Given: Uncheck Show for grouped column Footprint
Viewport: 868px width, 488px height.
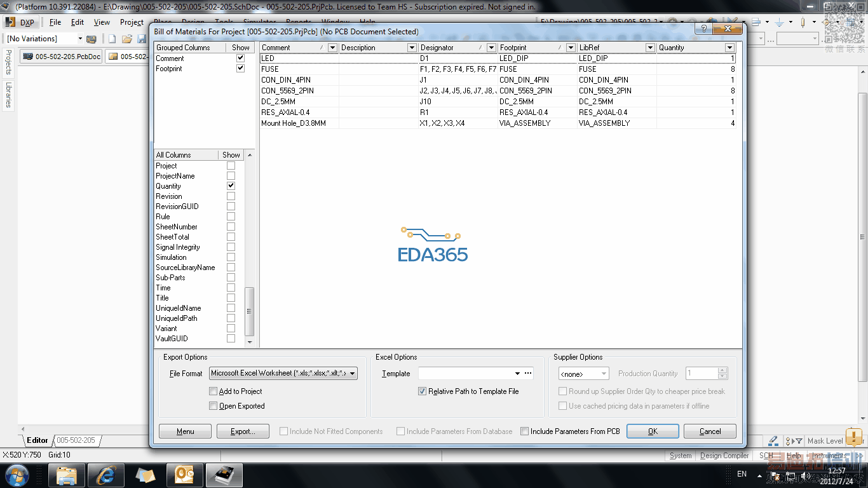Looking at the screenshot, I should coord(240,68).
